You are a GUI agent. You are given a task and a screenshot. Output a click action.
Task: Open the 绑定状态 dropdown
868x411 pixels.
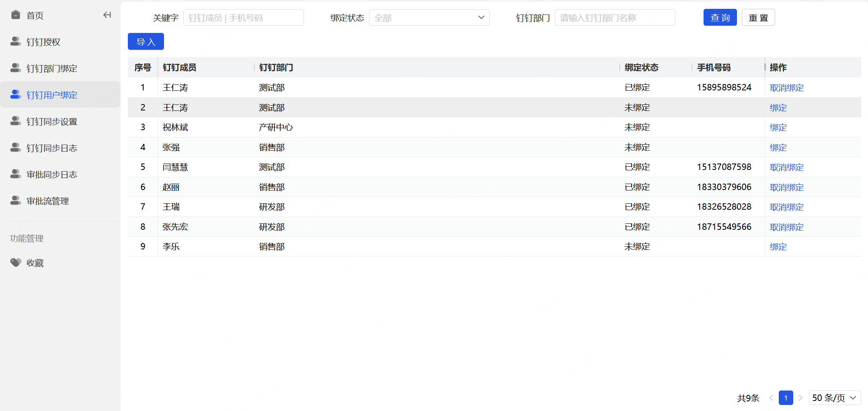[x=429, y=18]
